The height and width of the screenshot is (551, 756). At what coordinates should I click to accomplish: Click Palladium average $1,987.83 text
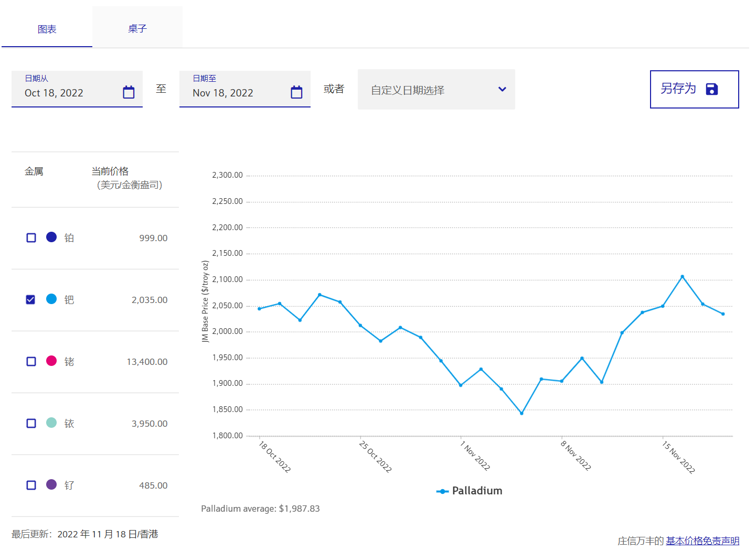pos(260,509)
